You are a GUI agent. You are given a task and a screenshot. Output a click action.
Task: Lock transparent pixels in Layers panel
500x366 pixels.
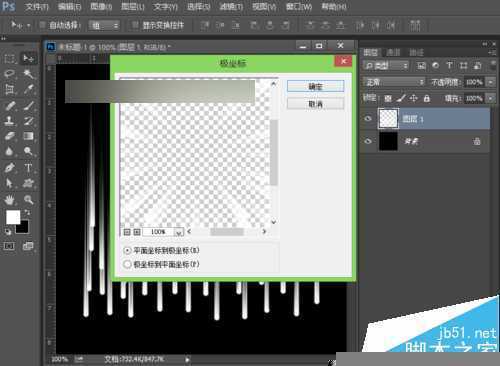click(388, 98)
